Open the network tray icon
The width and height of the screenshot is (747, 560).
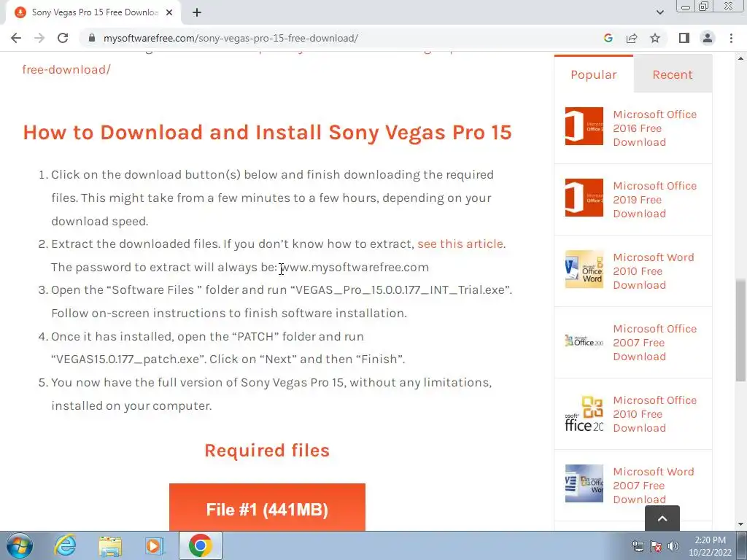point(638,546)
